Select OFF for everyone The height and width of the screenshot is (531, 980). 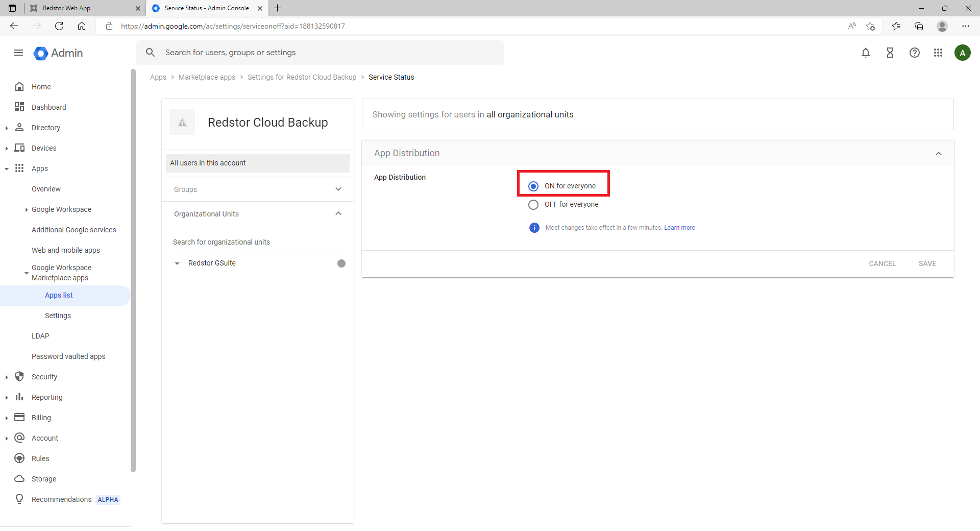click(x=533, y=205)
